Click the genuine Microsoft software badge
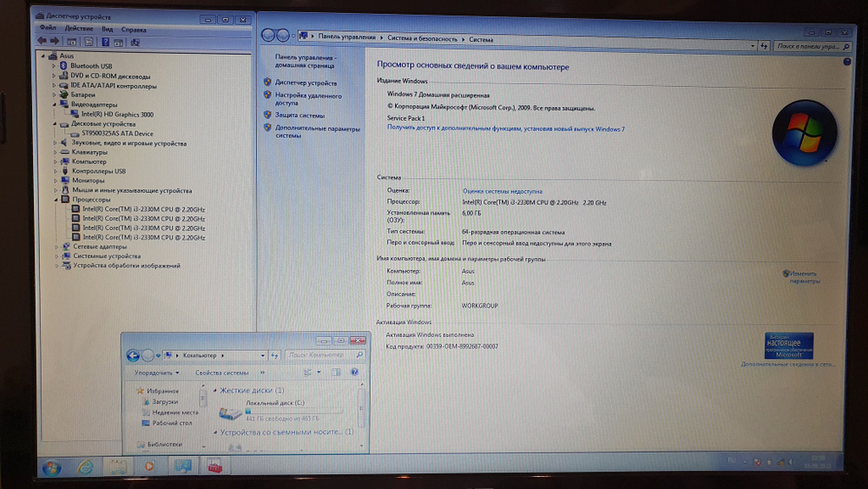868x489 pixels. (789, 346)
